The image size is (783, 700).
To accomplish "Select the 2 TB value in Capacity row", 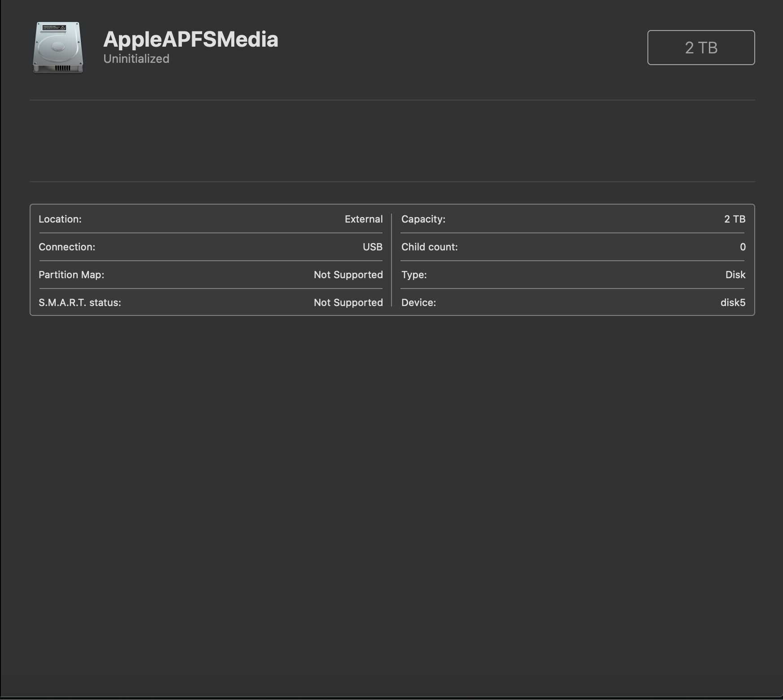I will tap(735, 219).
